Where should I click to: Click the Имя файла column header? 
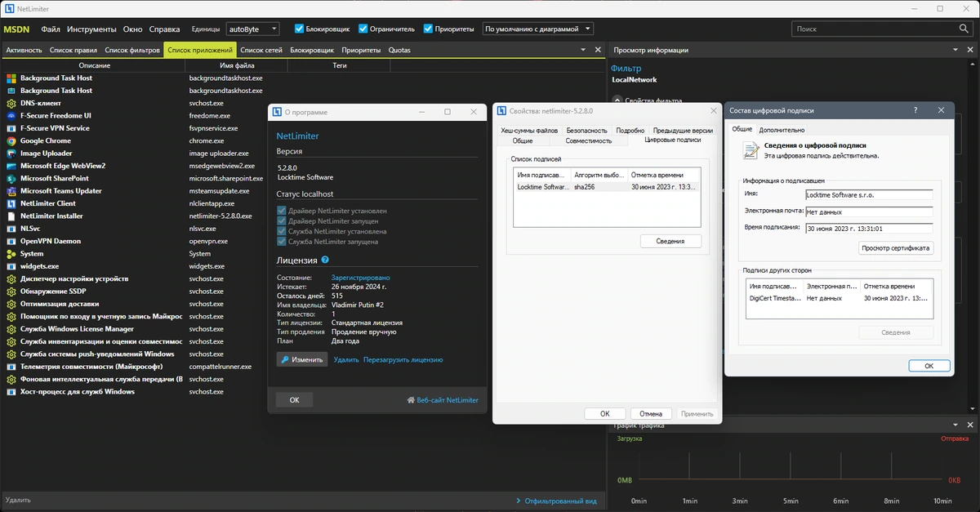tap(238, 65)
